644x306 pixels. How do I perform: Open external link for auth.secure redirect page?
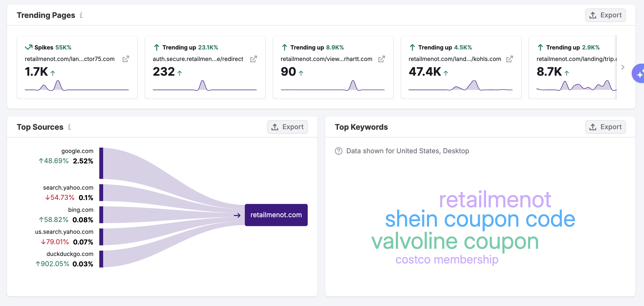click(253, 59)
